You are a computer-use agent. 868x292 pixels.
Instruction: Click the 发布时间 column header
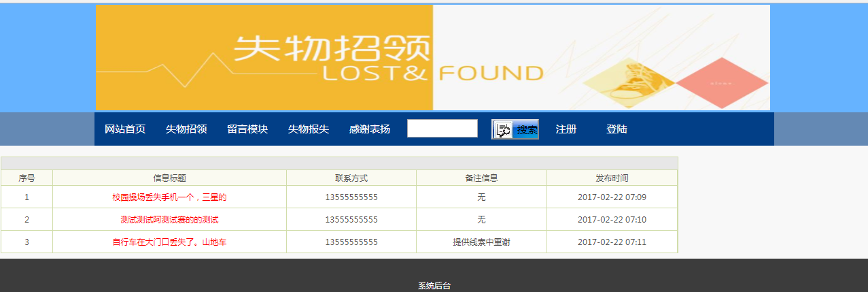pos(612,178)
